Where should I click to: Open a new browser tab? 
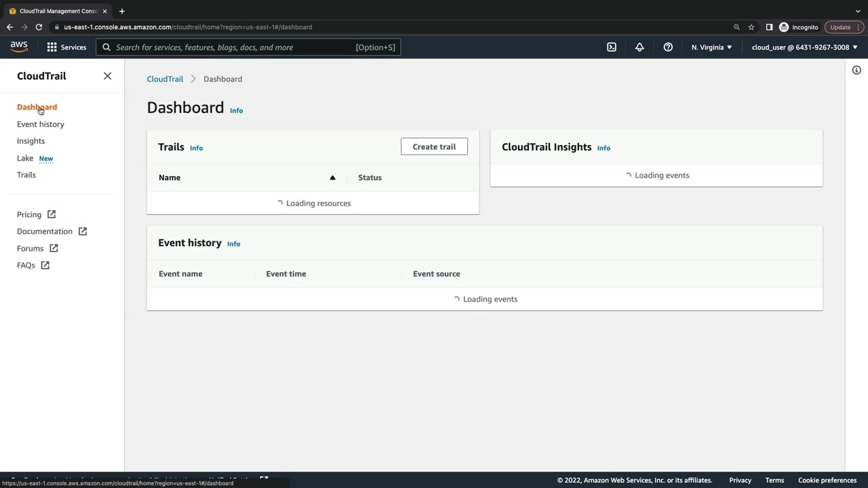tap(122, 11)
